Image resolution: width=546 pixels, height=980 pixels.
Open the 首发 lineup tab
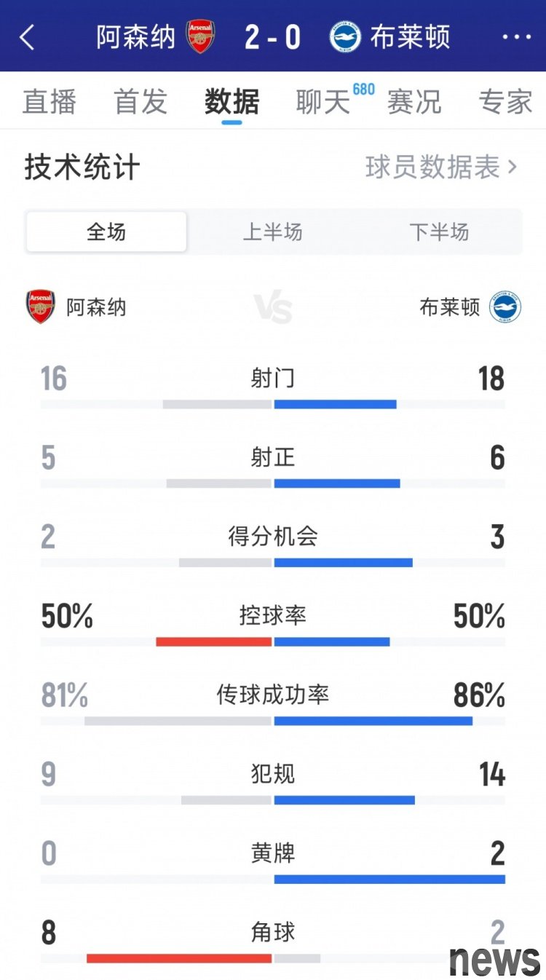pyautogui.click(x=141, y=102)
